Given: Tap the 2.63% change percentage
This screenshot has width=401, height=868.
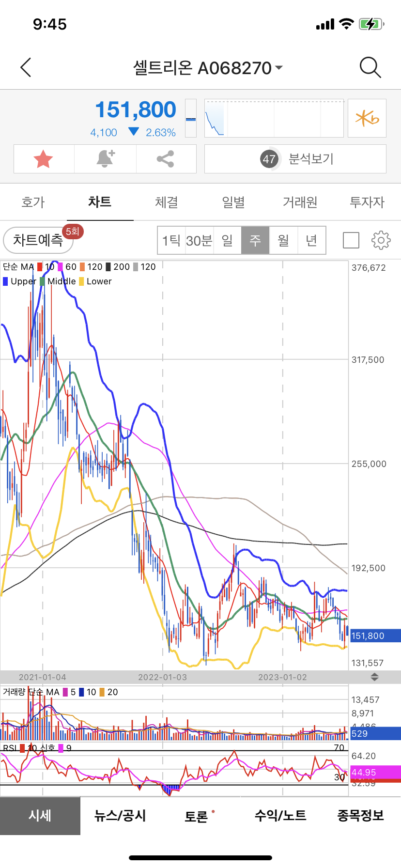Looking at the screenshot, I should click(161, 133).
